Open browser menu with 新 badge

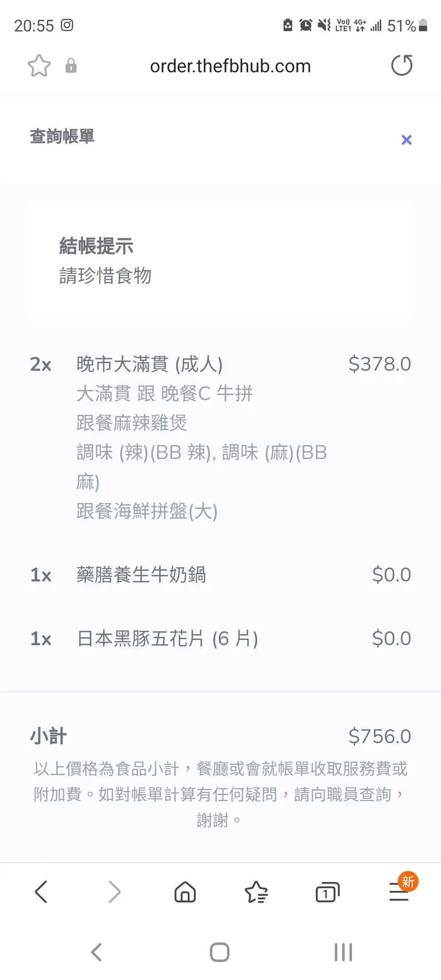click(399, 892)
